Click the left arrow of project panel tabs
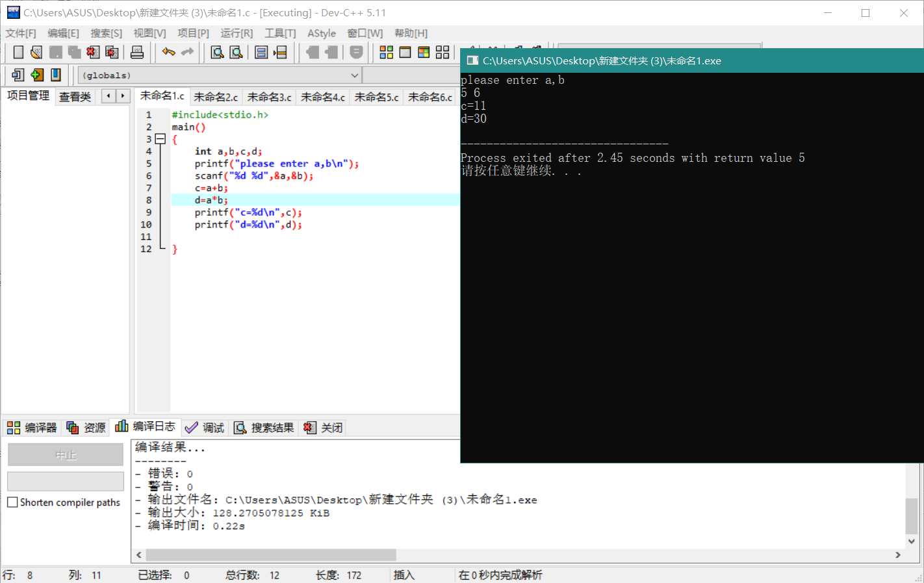 (x=109, y=96)
